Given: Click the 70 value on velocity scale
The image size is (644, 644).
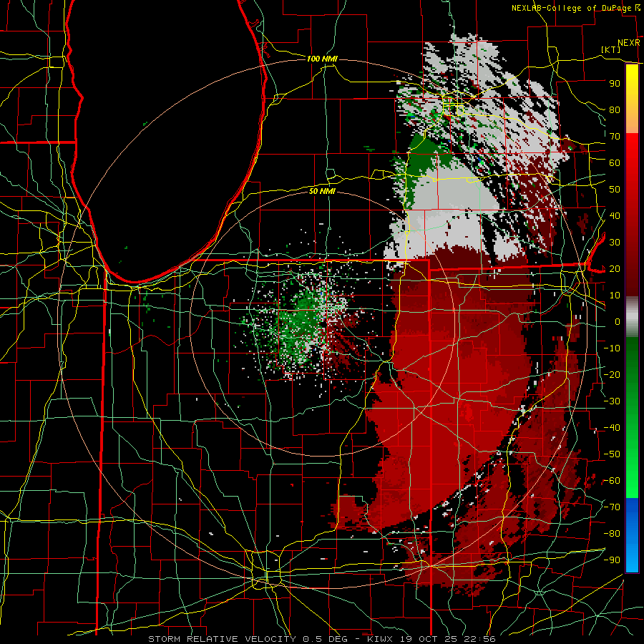Looking at the screenshot, I should click(615, 137).
